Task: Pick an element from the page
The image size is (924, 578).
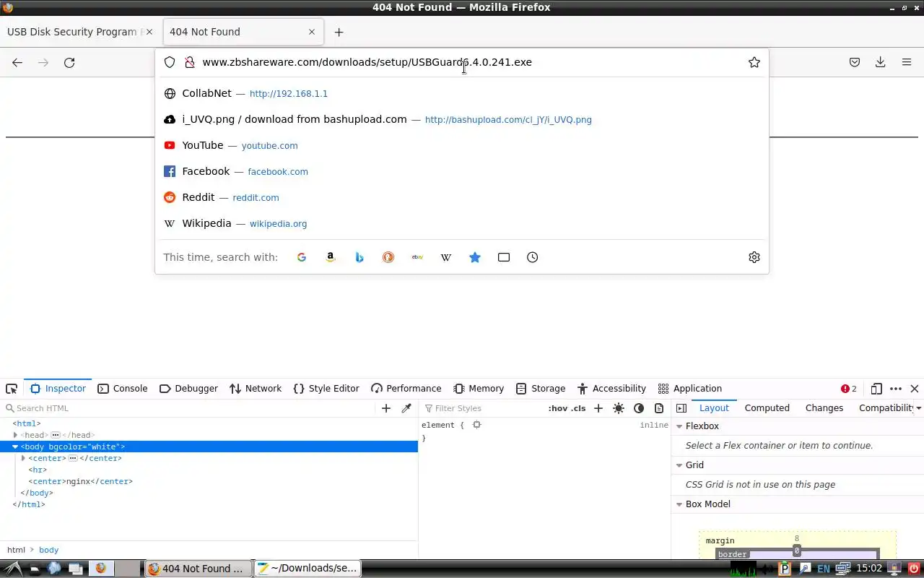Action: point(12,389)
